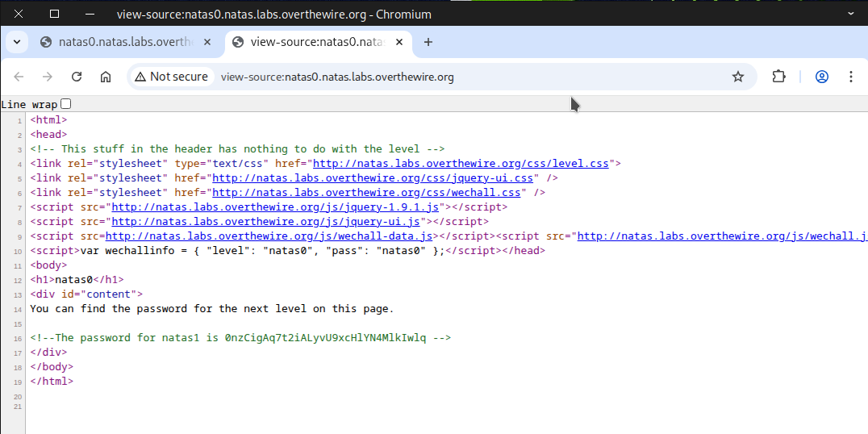Open Chromium three-dot menu
Screen dimensions: 868x434
click(x=850, y=77)
